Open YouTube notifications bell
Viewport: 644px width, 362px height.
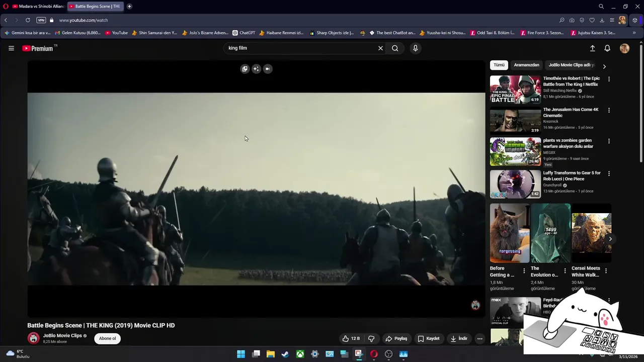click(607, 48)
